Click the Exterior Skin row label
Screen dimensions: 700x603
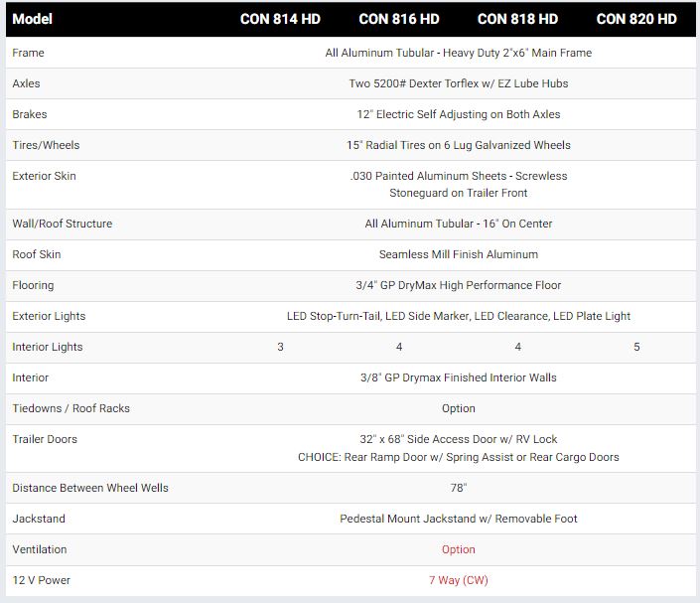pos(44,176)
